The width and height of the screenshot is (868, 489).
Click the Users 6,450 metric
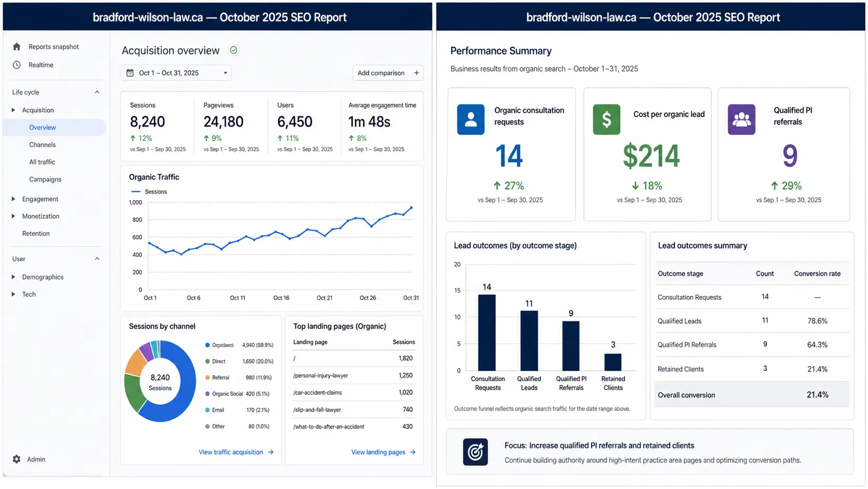point(295,122)
